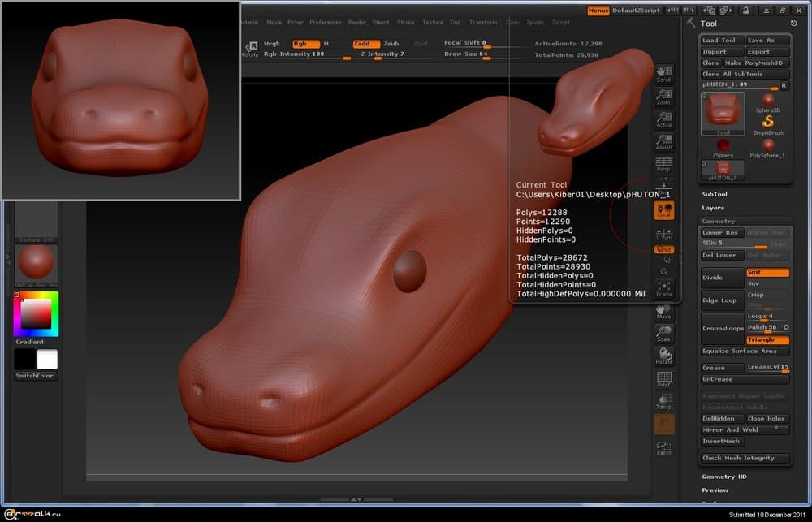
Task: Open the Preferences menu
Action: (x=325, y=22)
